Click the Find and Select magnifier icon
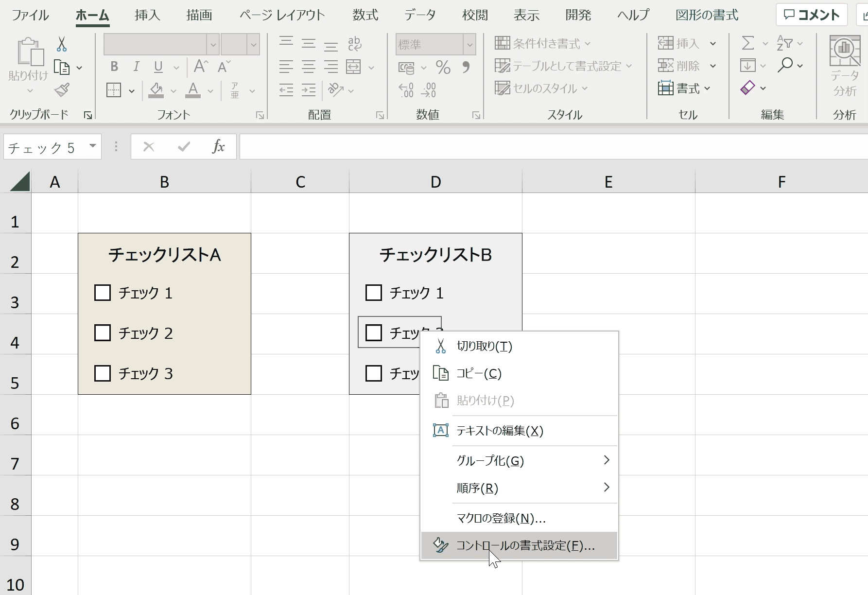Image resolution: width=868 pixels, height=595 pixels. pos(785,65)
